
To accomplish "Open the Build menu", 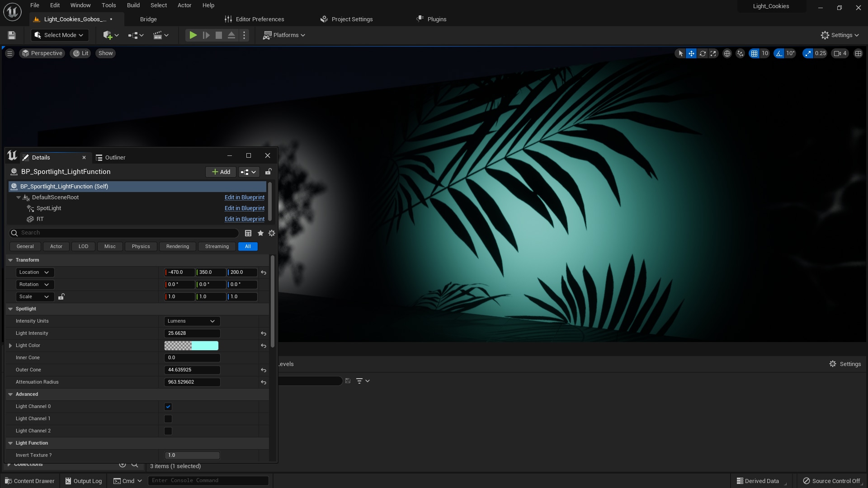I will pos(133,5).
